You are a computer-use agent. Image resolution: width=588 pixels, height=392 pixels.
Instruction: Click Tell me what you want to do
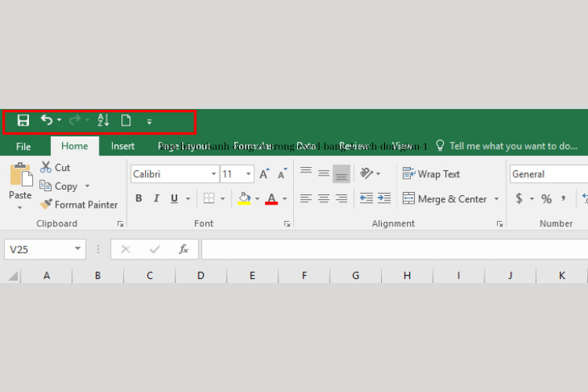[513, 146]
